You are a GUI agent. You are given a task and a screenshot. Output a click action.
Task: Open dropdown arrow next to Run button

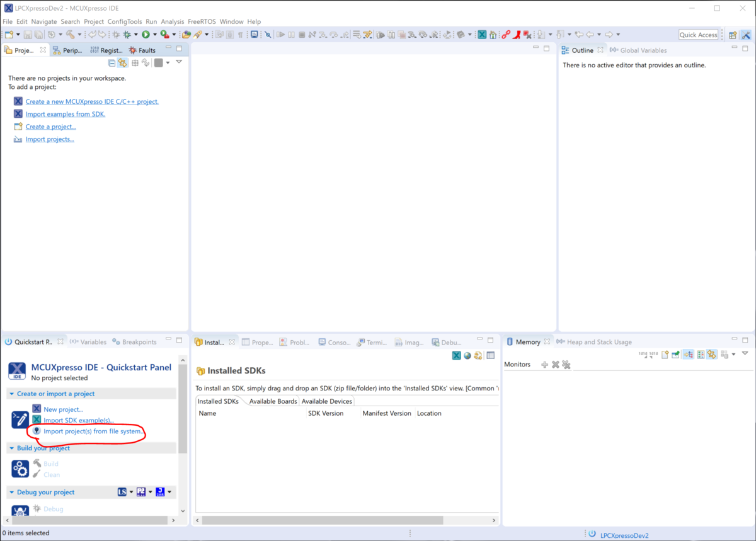[x=155, y=35]
